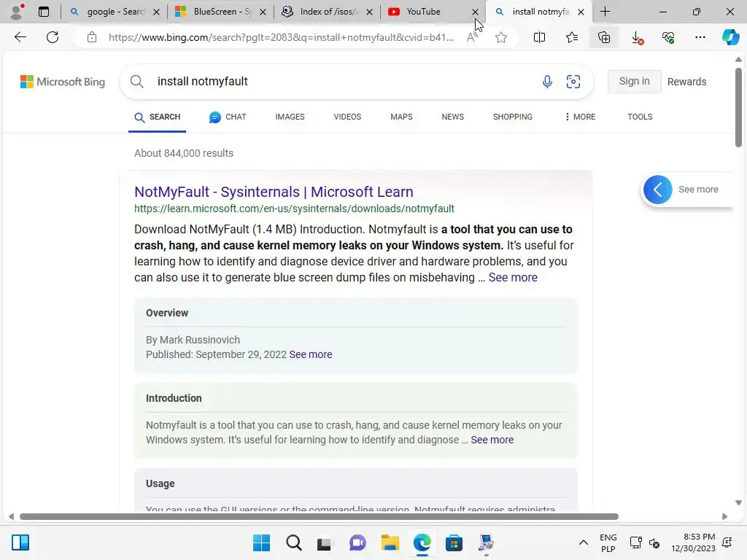Open Downloads panel
The width and height of the screenshot is (747, 560).
(x=636, y=37)
